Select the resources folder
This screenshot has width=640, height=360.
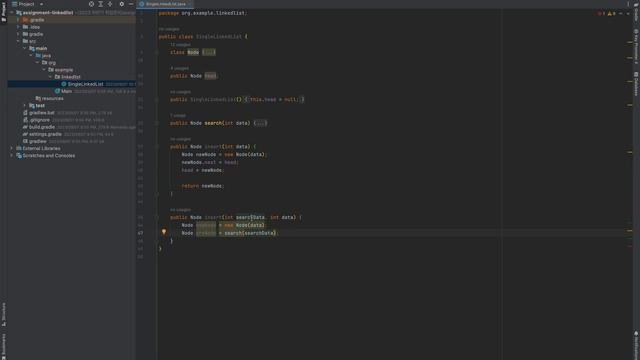point(52,98)
